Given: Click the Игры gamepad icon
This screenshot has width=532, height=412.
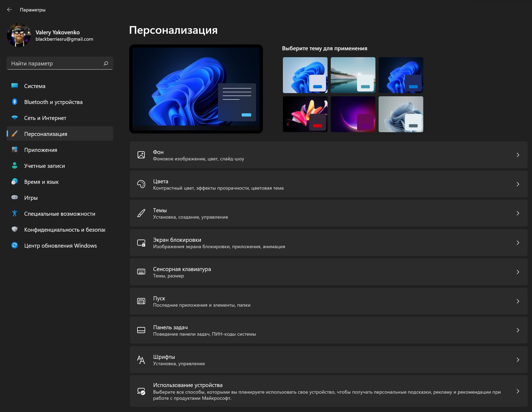Looking at the screenshot, I should click(x=15, y=197).
